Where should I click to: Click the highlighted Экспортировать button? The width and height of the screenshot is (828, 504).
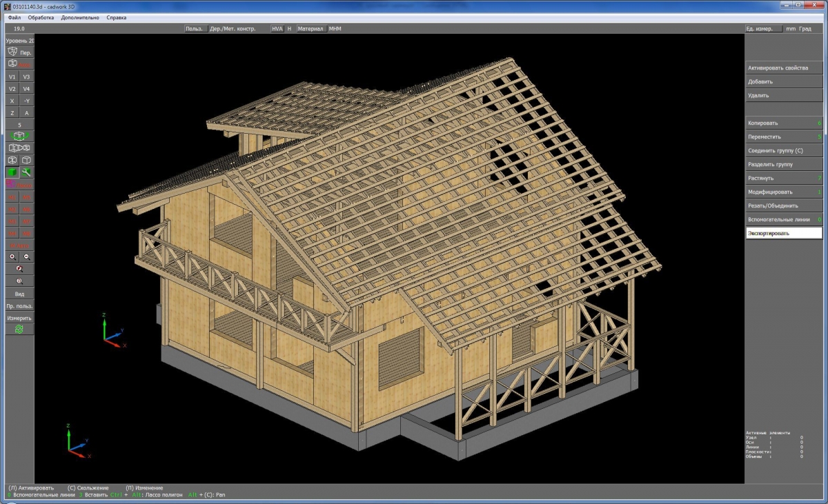click(x=784, y=233)
